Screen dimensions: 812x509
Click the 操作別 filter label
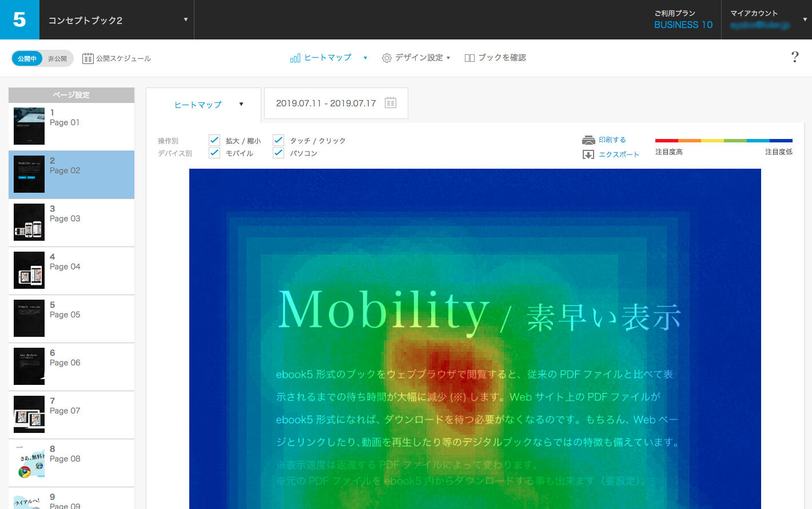click(x=168, y=141)
